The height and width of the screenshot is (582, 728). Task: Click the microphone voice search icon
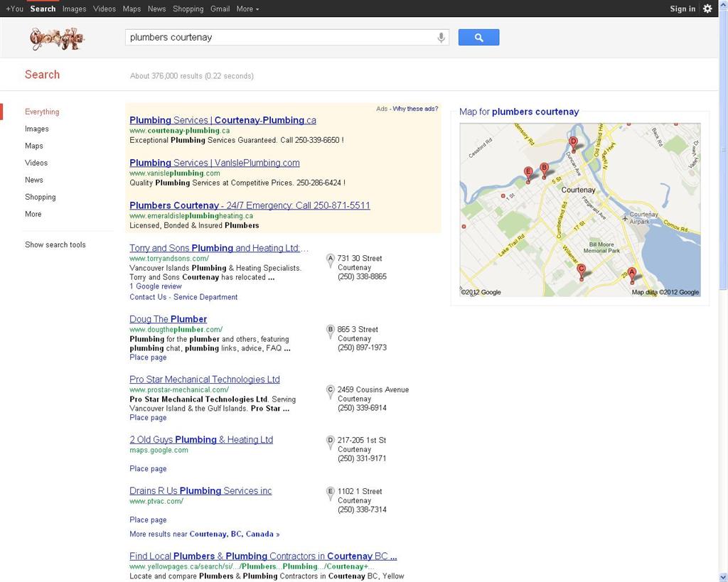[x=441, y=38]
